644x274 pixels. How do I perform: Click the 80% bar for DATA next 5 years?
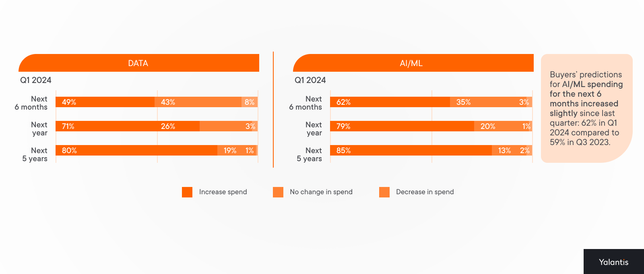pyautogui.click(x=136, y=150)
